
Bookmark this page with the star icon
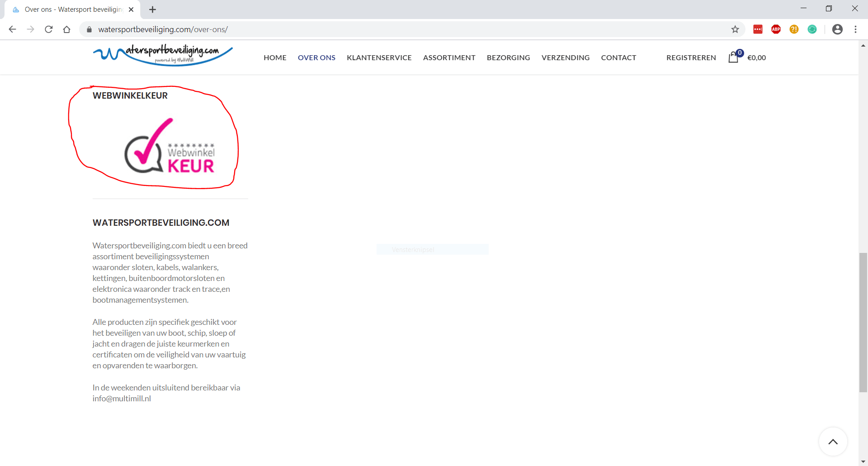(x=735, y=29)
